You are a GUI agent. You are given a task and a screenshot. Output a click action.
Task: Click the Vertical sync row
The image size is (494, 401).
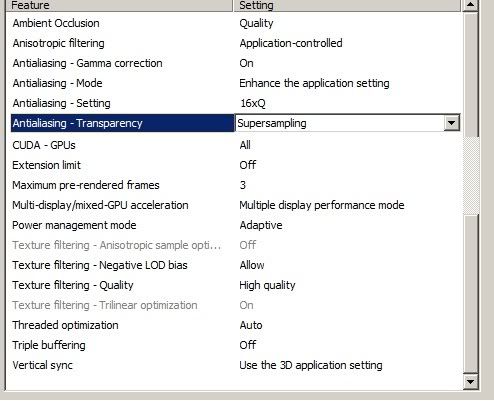click(x=234, y=365)
